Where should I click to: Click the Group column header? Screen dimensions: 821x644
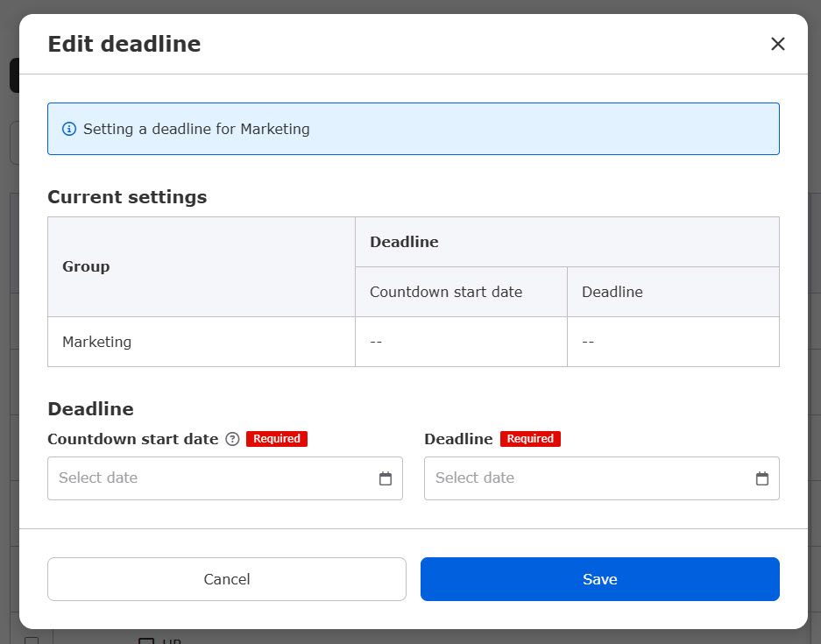(x=86, y=266)
